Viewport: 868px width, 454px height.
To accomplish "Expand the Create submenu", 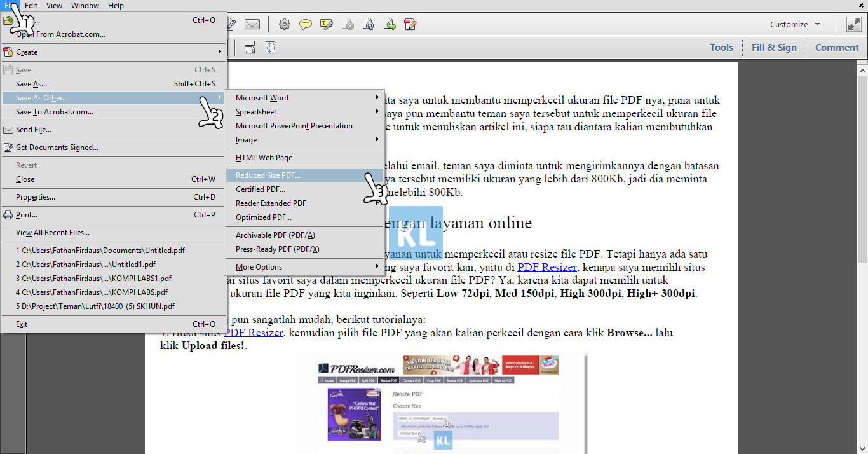I will tap(114, 52).
